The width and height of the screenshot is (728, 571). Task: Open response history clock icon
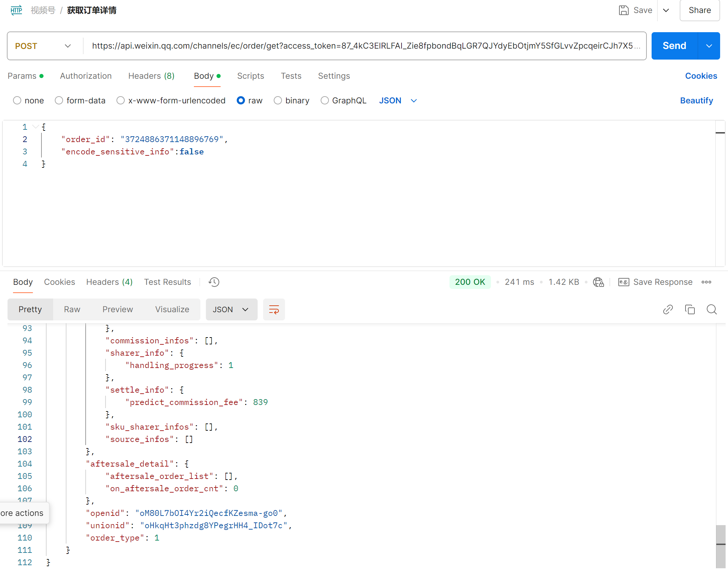click(x=214, y=282)
